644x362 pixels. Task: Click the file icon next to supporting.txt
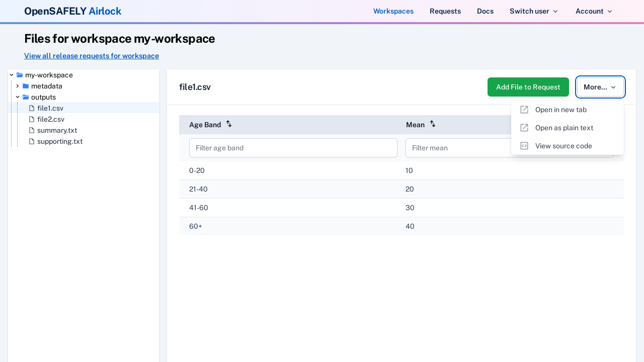pyautogui.click(x=31, y=141)
